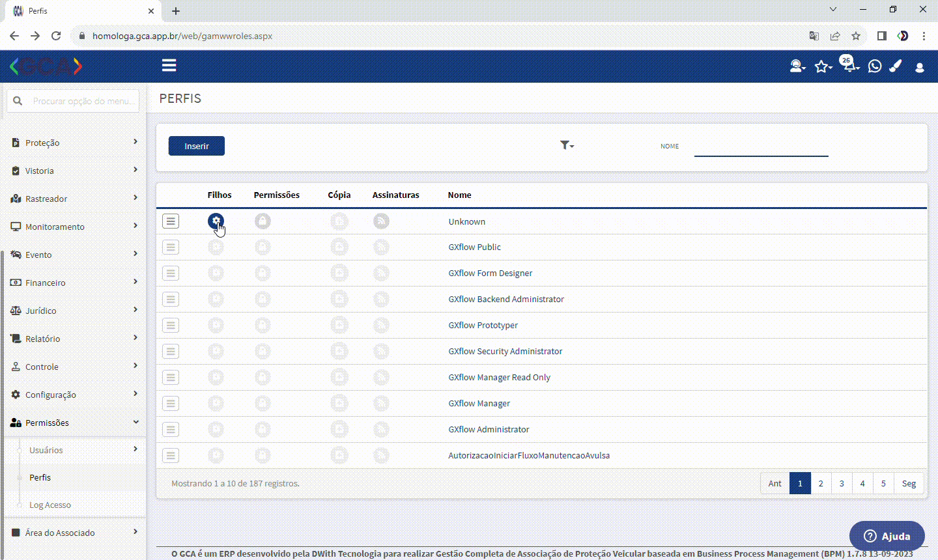Open the filter dropdown funnel

567,145
